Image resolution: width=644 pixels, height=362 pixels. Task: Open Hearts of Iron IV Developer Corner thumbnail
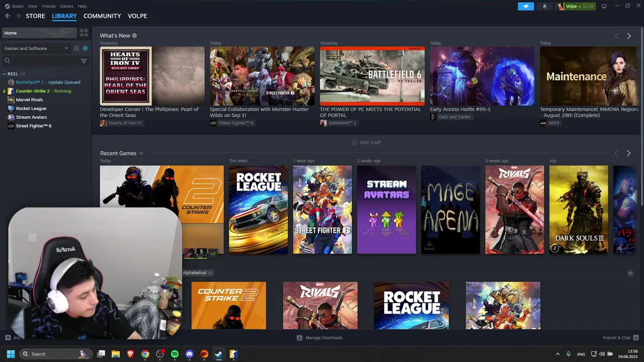[152, 76]
